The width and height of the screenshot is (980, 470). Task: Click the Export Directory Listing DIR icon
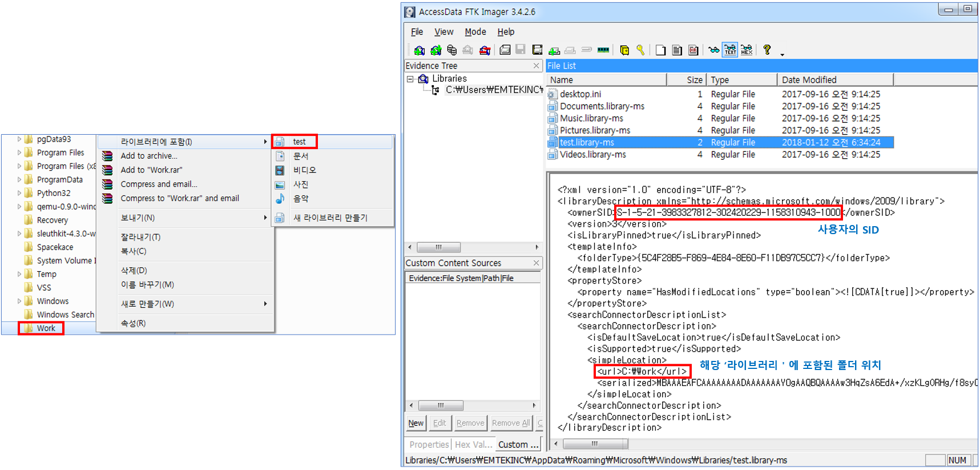(693, 50)
